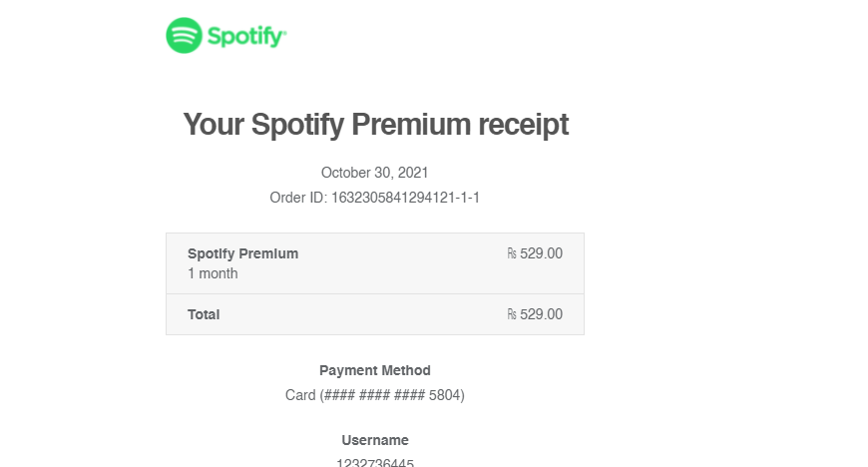The image size is (868, 467).
Task: Click the username value 1232736445
Action: pyautogui.click(x=375, y=463)
